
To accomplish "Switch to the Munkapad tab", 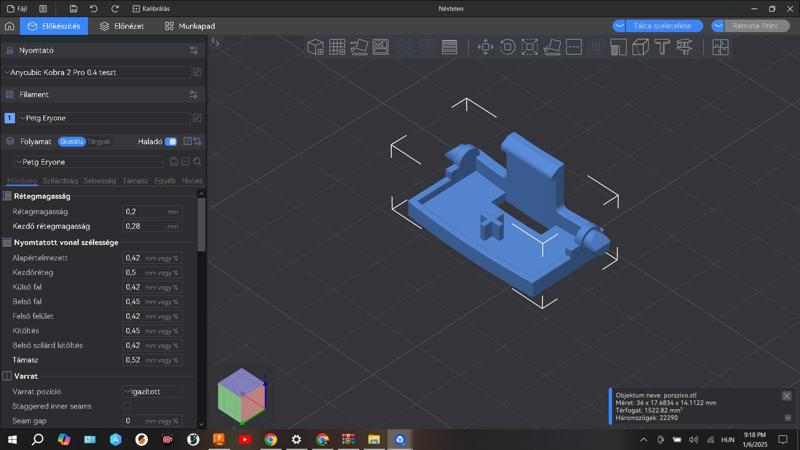I will [x=190, y=26].
